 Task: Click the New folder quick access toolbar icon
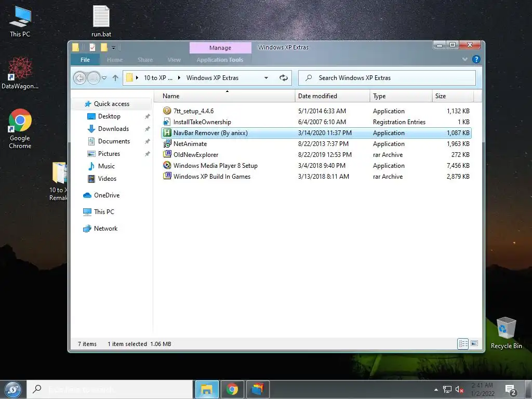tap(104, 47)
